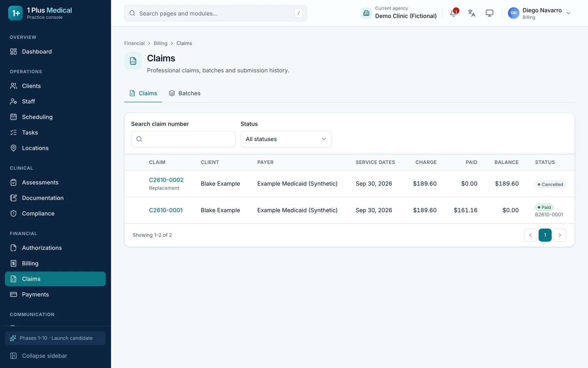
Task: Open Payments in sidebar
Action: tap(55, 294)
